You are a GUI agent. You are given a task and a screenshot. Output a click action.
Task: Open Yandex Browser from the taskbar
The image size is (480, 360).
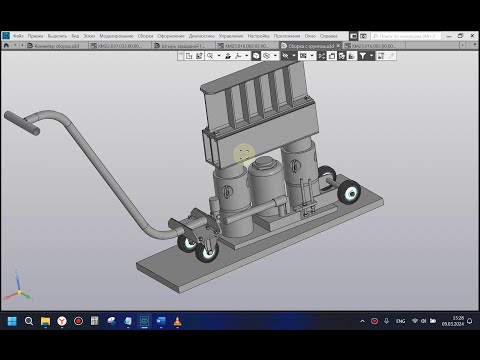click(62, 321)
